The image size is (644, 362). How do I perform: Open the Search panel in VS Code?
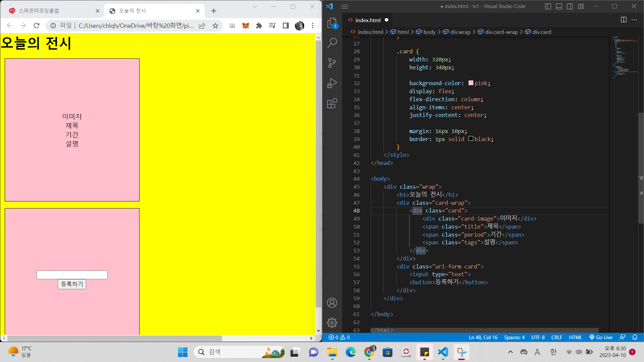coord(332,43)
